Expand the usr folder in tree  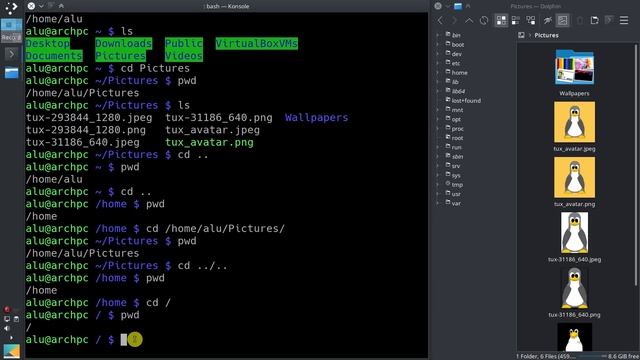438,194
